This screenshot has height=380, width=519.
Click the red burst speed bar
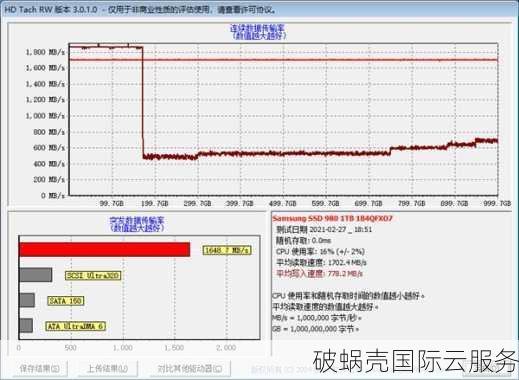coord(105,250)
